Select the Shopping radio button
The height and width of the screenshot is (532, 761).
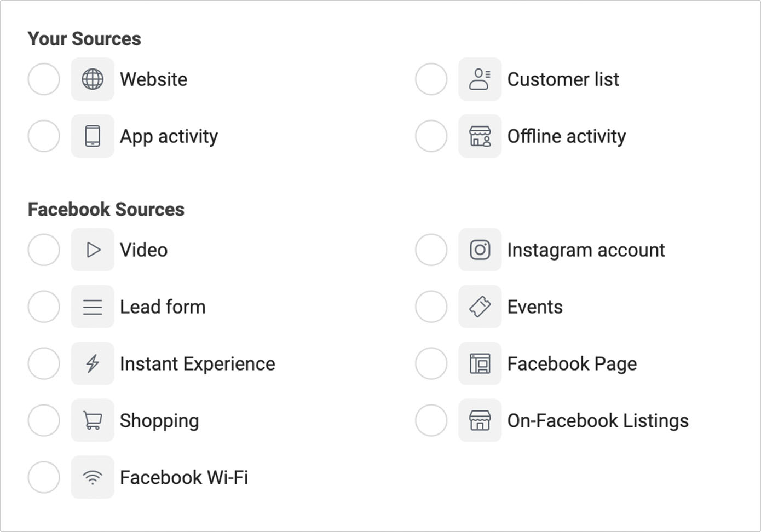click(x=44, y=420)
